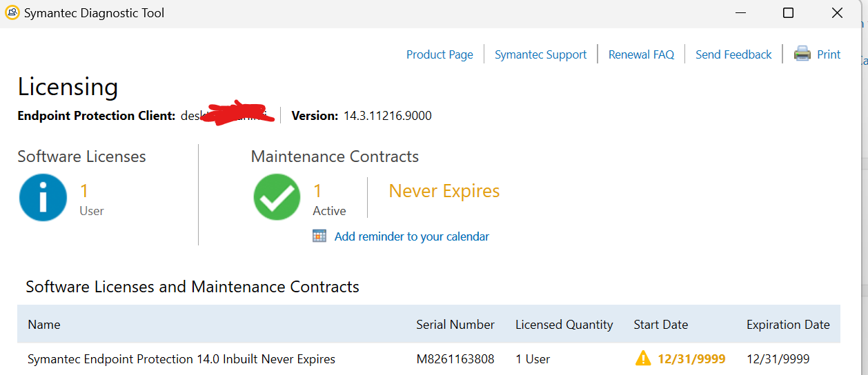The width and height of the screenshot is (868, 375).
Task: Click the blue info icon under Software Licenses
Action: pyautogui.click(x=43, y=197)
